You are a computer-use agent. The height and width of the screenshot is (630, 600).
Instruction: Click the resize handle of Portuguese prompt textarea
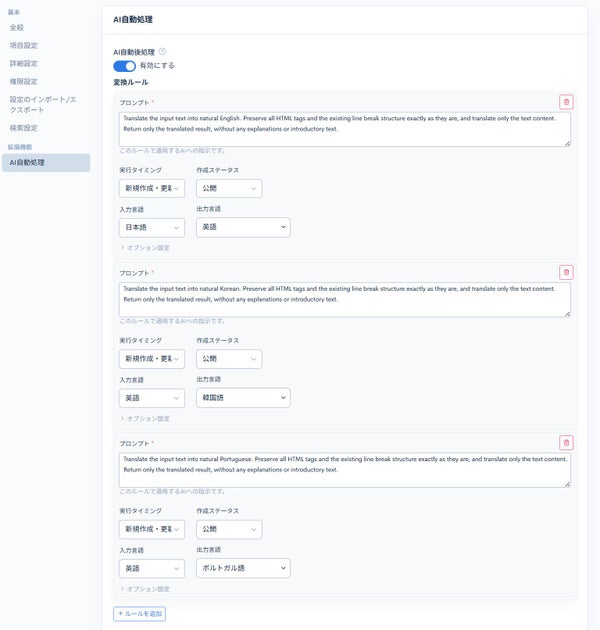pyautogui.click(x=567, y=484)
